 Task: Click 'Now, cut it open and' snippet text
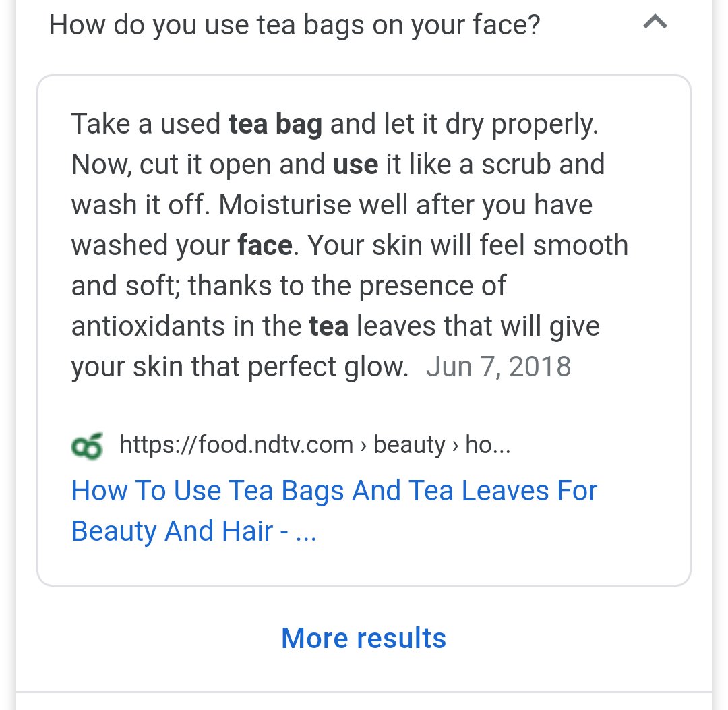[x=198, y=165]
